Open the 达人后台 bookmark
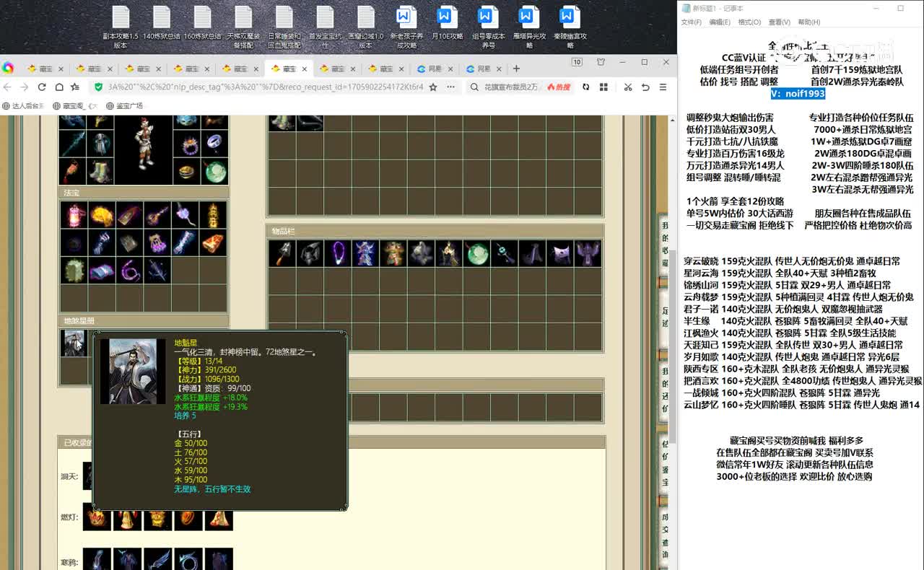This screenshot has height=570, width=924. click(x=23, y=106)
